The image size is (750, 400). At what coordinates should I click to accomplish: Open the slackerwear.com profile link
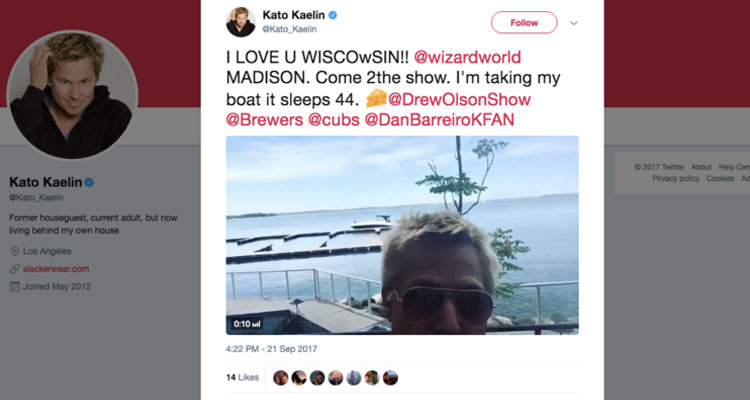[56, 269]
